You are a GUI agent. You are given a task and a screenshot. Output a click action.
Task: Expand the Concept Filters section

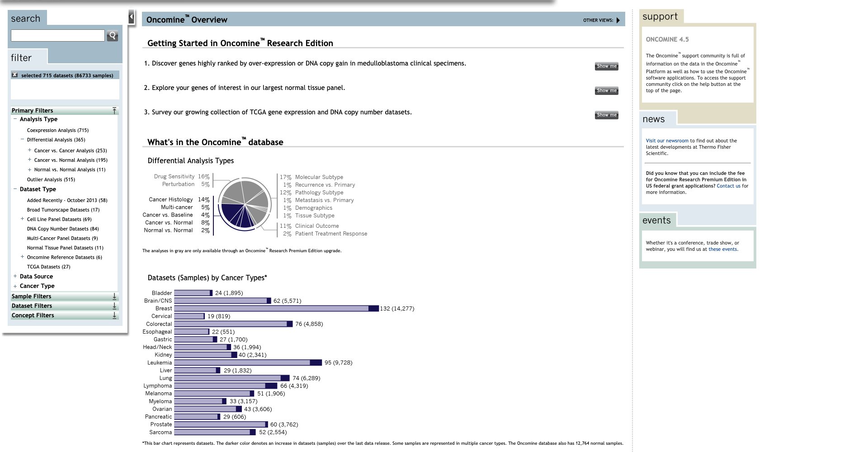coord(114,315)
